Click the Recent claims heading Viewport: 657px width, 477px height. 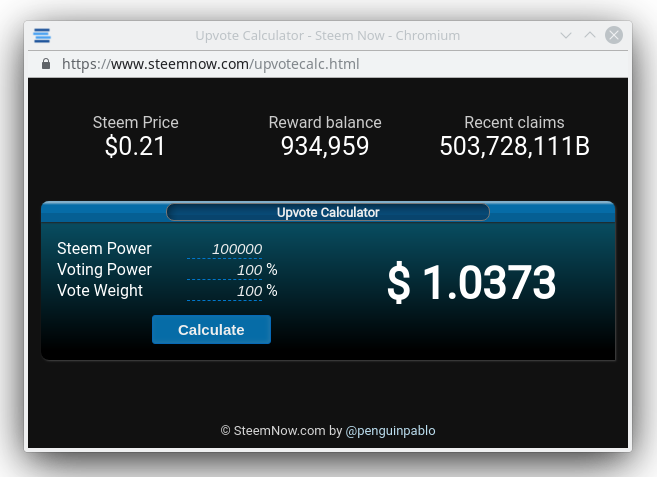pyautogui.click(x=514, y=122)
